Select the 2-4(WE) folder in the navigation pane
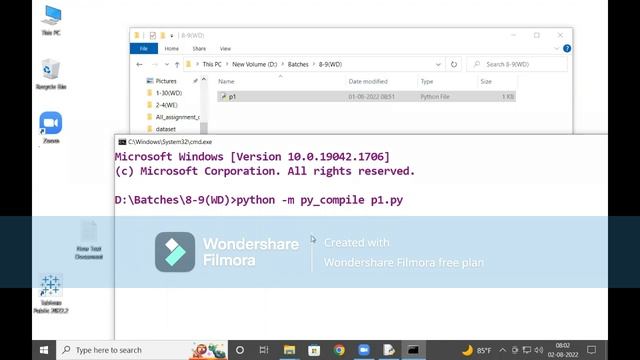This screenshot has width=640, height=360. [x=166, y=105]
